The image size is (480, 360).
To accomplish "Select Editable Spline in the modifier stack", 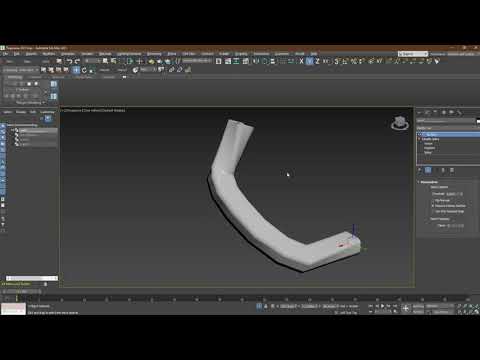I will (x=431, y=139).
